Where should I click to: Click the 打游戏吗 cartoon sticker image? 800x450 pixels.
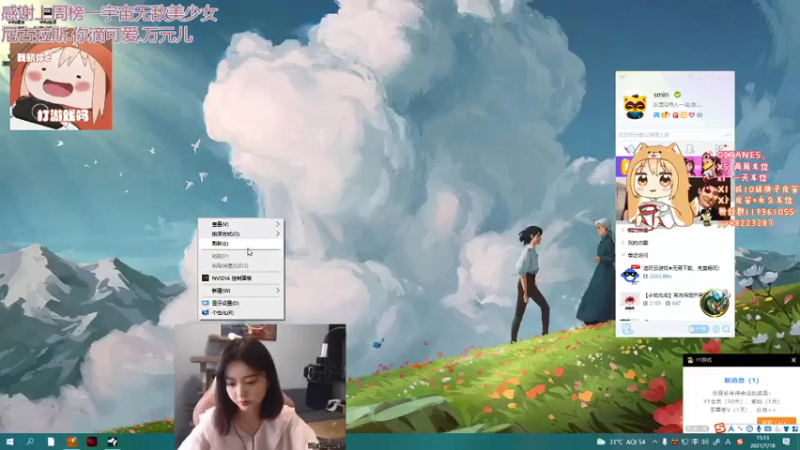point(61,86)
